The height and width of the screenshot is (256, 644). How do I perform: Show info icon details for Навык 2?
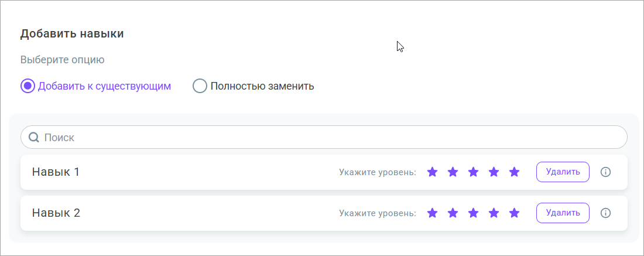pyautogui.click(x=606, y=213)
